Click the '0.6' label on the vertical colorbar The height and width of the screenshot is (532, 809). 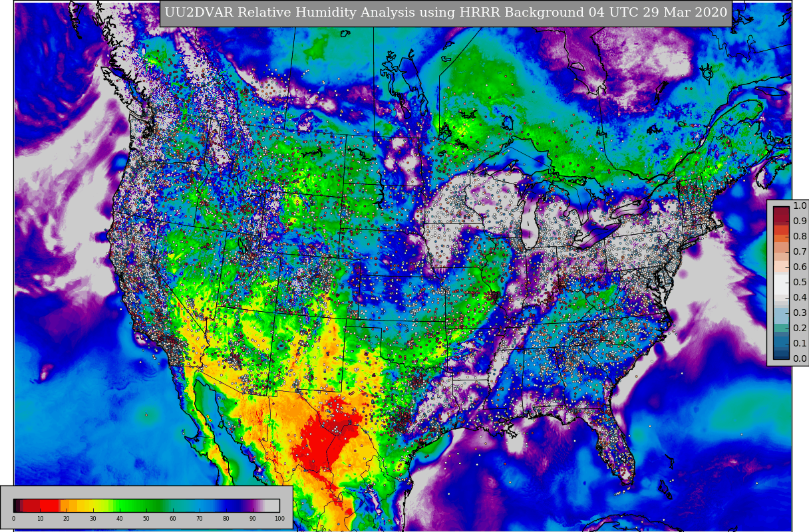(800, 267)
